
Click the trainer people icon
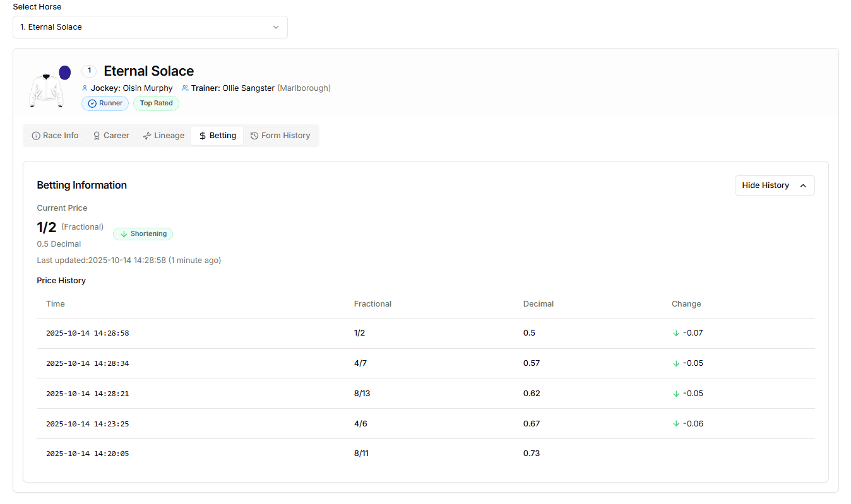pyautogui.click(x=185, y=88)
